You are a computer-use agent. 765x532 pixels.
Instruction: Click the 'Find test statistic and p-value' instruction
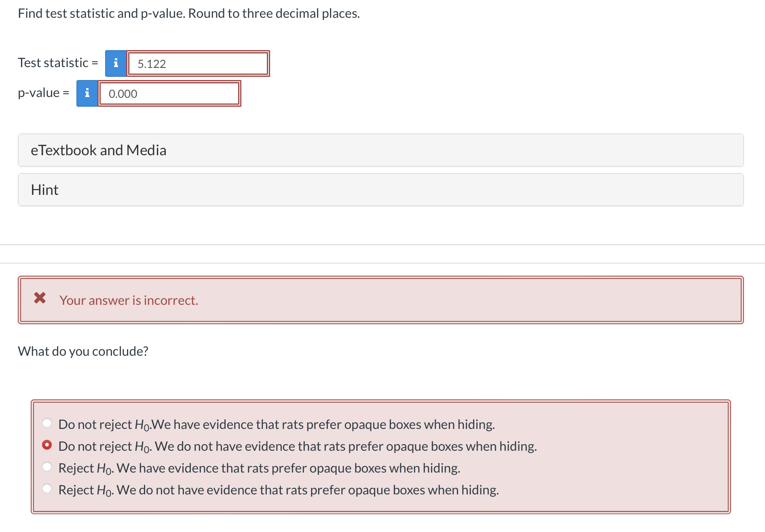coord(189,13)
